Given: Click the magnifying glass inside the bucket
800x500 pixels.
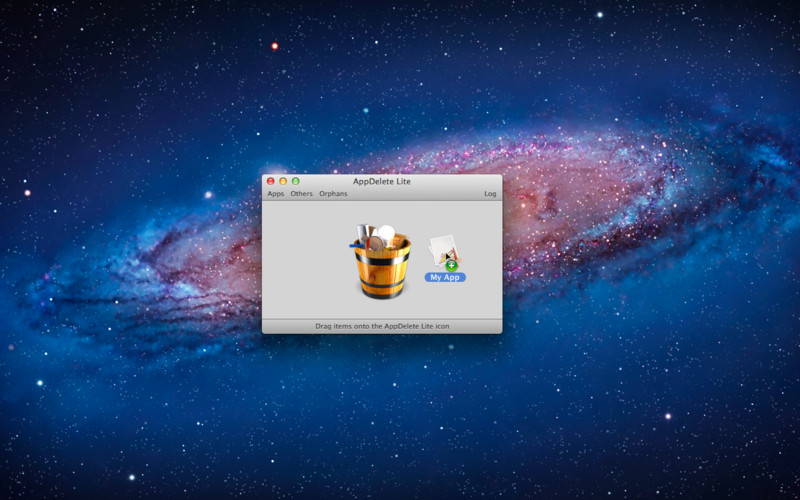Looking at the screenshot, I should 378,242.
